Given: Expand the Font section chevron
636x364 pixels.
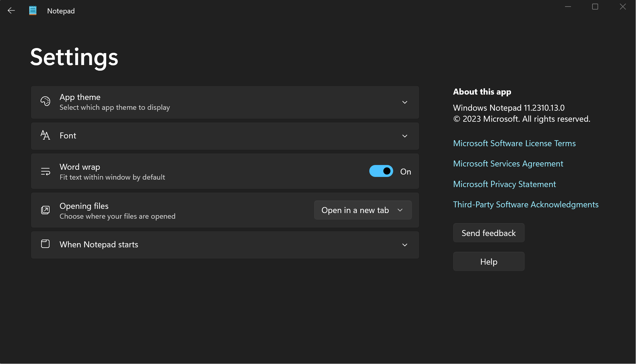Looking at the screenshot, I should tap(405, 136).
